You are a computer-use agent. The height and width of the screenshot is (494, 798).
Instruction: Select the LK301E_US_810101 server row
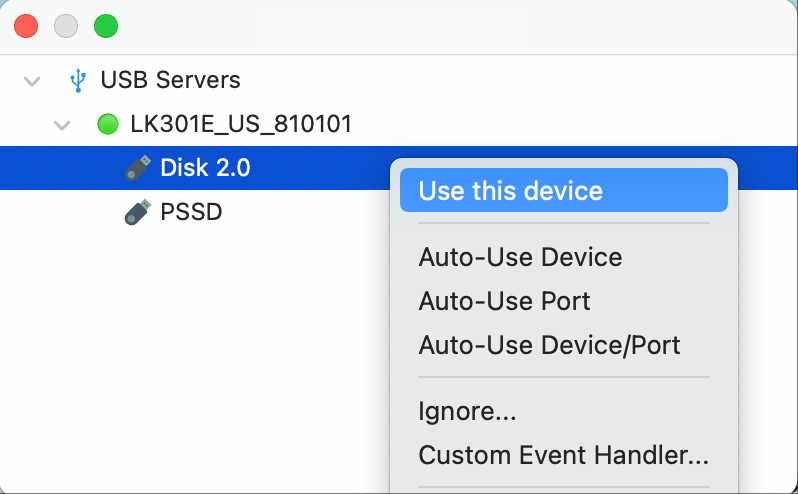click(240, 125)
